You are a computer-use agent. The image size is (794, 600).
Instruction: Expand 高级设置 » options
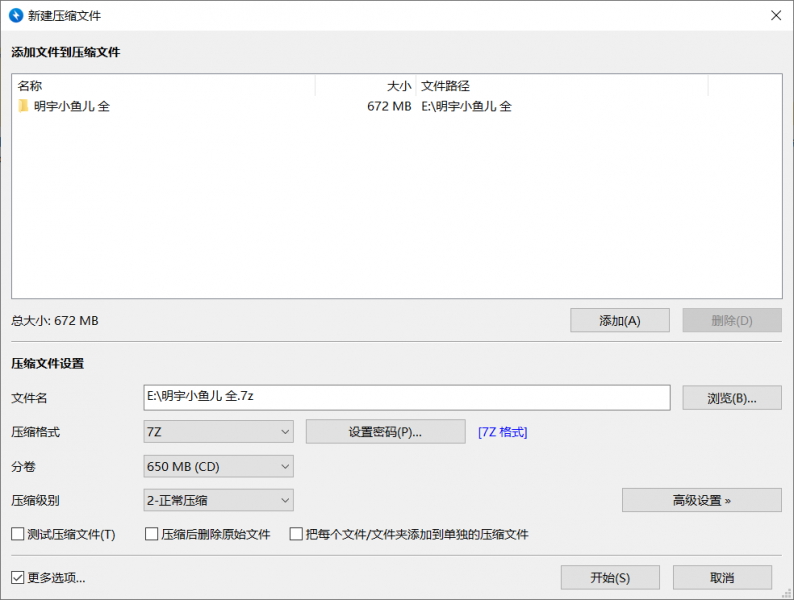[701, 500]
